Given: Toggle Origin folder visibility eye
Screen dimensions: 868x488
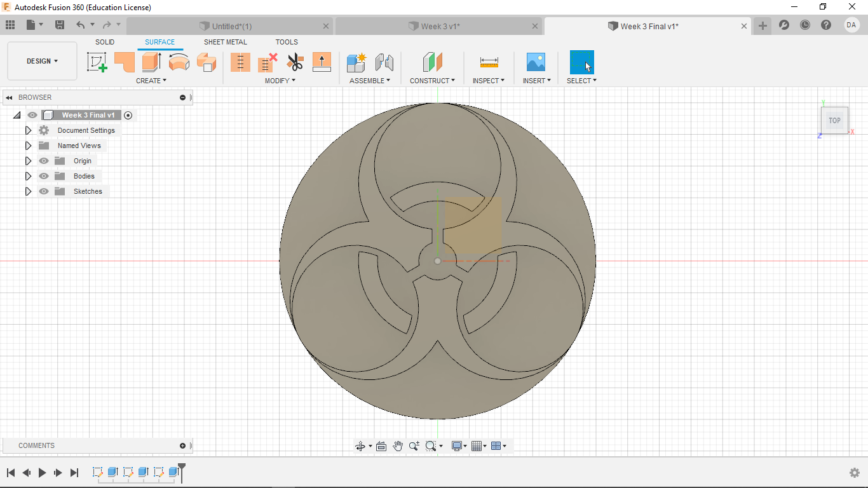Looking at the screenshot, I should (44, 161).
